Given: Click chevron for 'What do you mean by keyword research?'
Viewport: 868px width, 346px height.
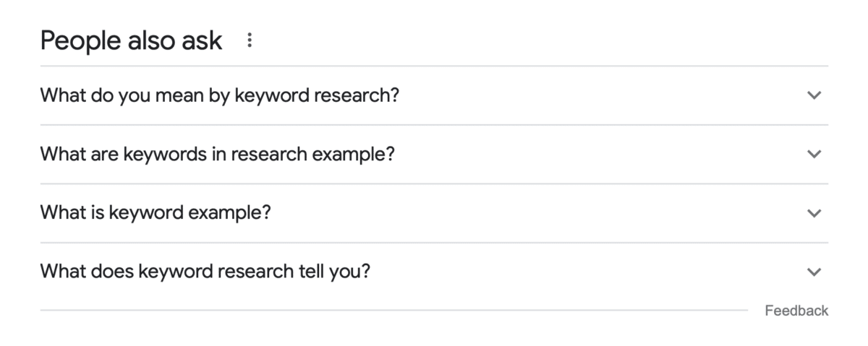Looking at the screenshot, I should click(814, 95).
